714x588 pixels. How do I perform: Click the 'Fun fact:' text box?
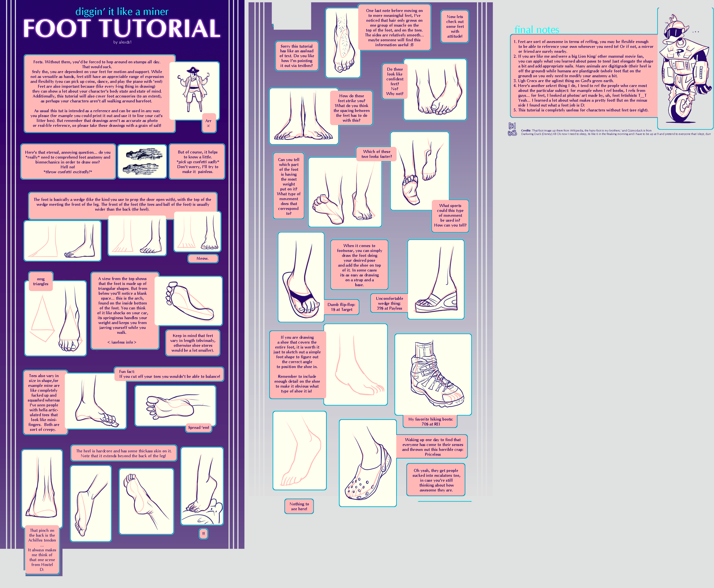point(169,374)
